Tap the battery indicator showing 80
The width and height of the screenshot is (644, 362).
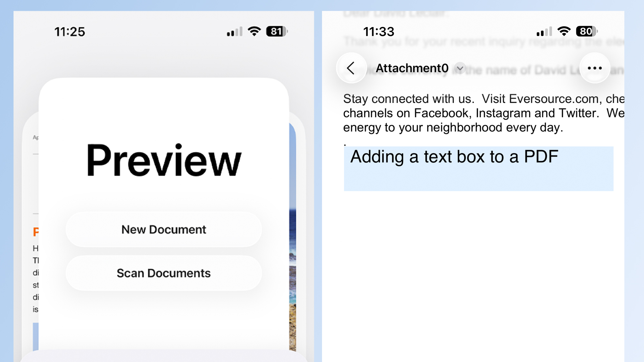586,32
